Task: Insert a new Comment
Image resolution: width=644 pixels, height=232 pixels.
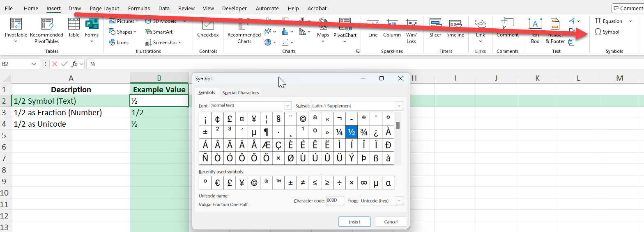Action: click(x=508, y=28)
